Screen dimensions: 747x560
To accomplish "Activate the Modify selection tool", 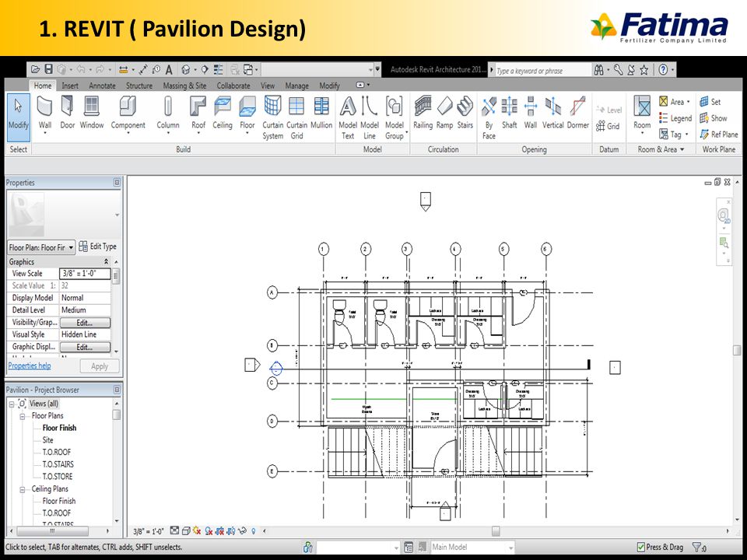I will coord(18,116).
